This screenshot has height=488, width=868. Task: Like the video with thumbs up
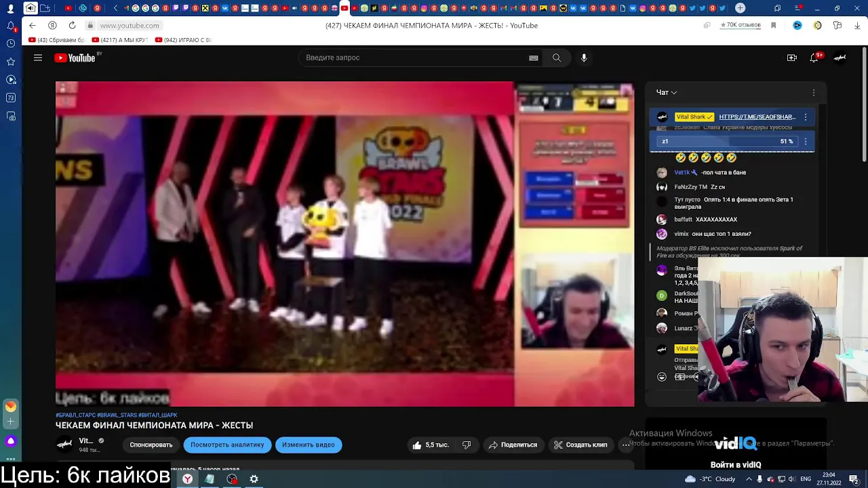coord(431,445)
